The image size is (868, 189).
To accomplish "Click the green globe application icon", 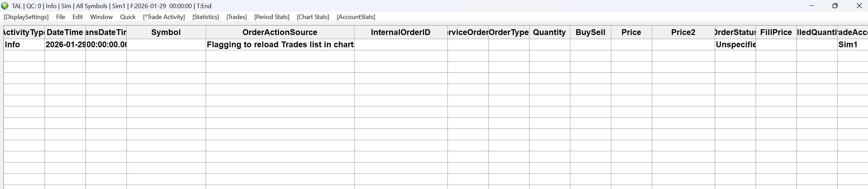I will [5, 6].
